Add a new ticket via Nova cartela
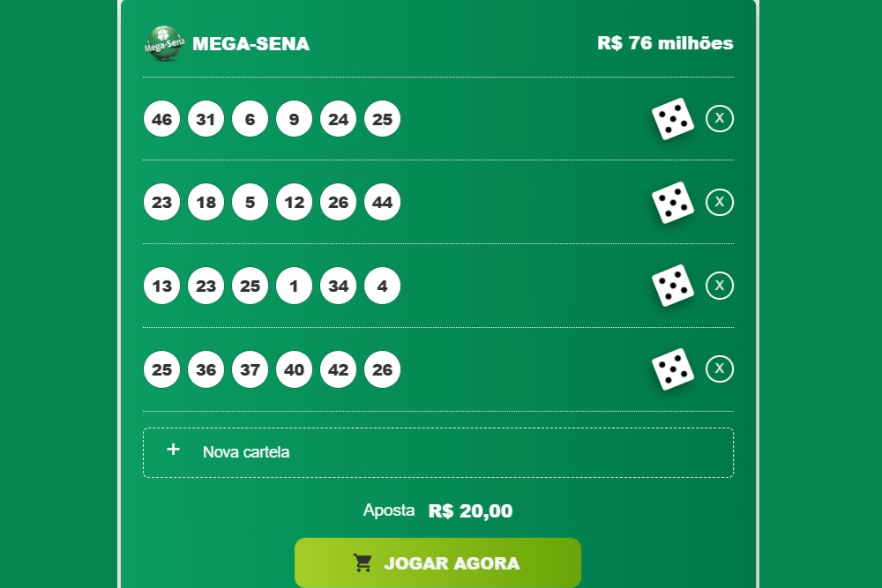This screenshot has width=882, height=588. 246,452
